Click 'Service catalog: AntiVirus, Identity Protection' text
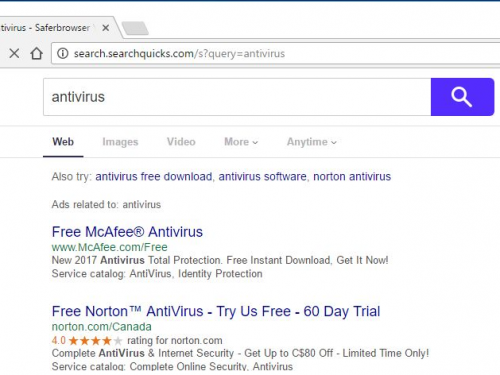Image resolution: width=500 pixels, height=375 pixels. pyautogui.click(x=157, y=274)
